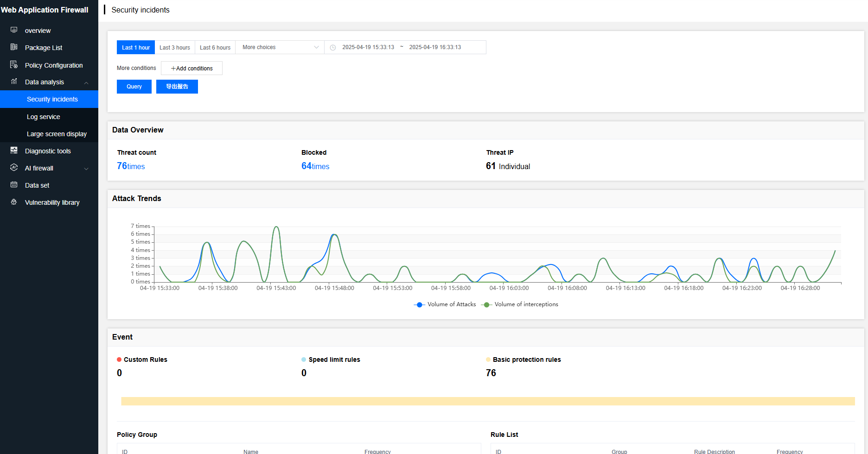Click the Policy Group heading
The height and width of the screenshot is (454, 868).
click(137, 435)
